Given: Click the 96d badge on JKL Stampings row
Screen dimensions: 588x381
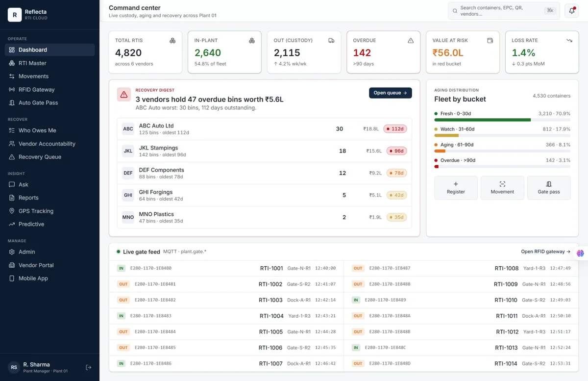Looking at the screenshot, I should [x=396, y=151].
